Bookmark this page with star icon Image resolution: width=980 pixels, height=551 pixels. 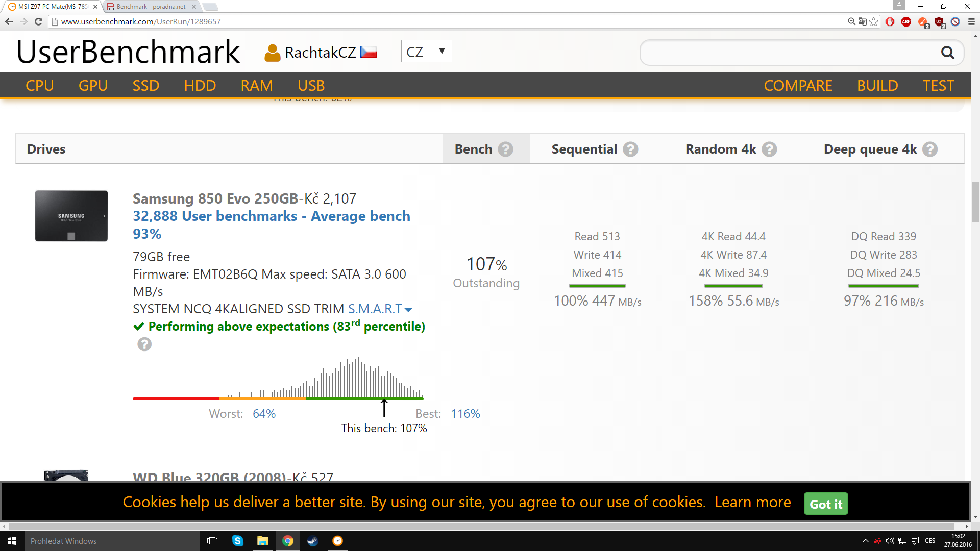click(x=874, y=21)
